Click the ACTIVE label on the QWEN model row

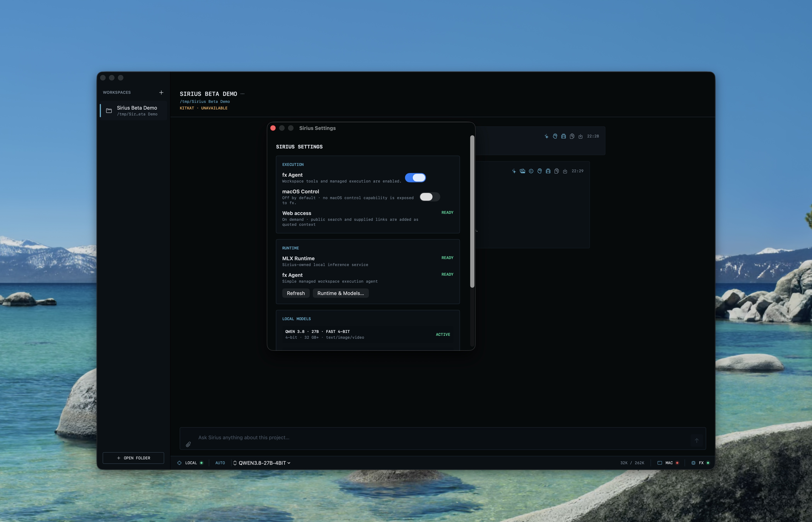coord(443,334)
